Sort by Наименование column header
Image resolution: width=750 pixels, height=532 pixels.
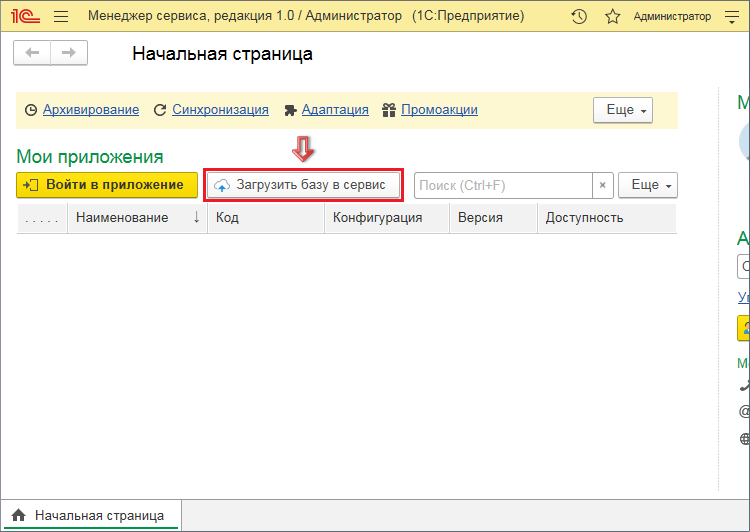click(137, 218)
